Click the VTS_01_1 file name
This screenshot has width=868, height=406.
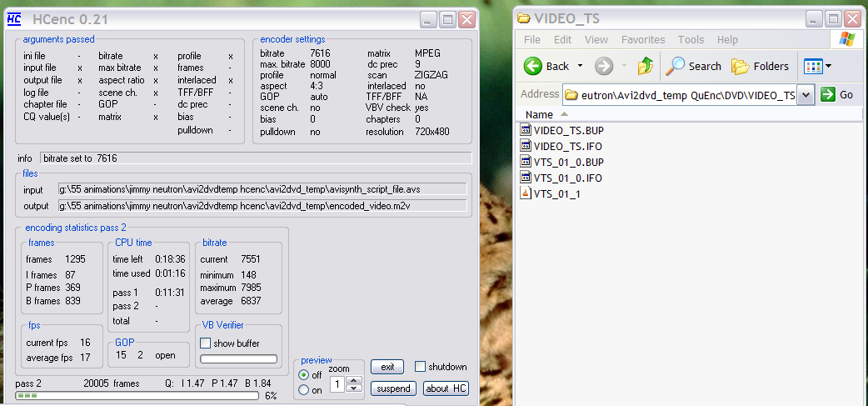tap(557, 194)
